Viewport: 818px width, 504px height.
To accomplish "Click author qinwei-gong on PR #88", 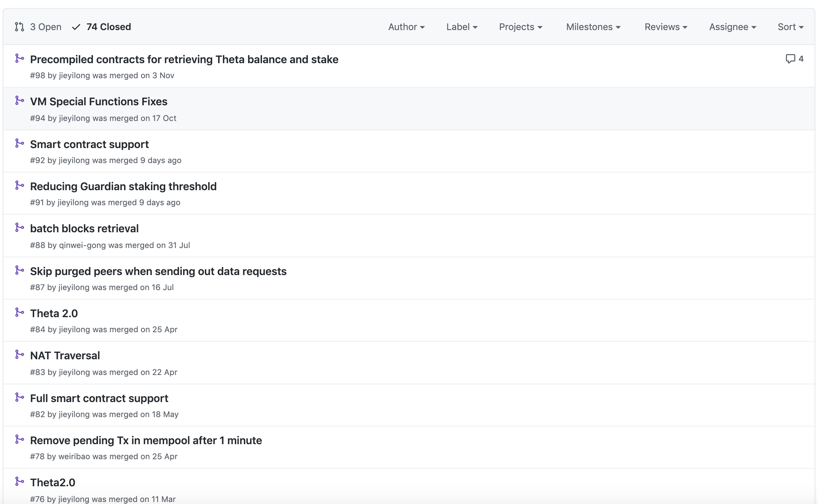I will [x=82, y=245].
